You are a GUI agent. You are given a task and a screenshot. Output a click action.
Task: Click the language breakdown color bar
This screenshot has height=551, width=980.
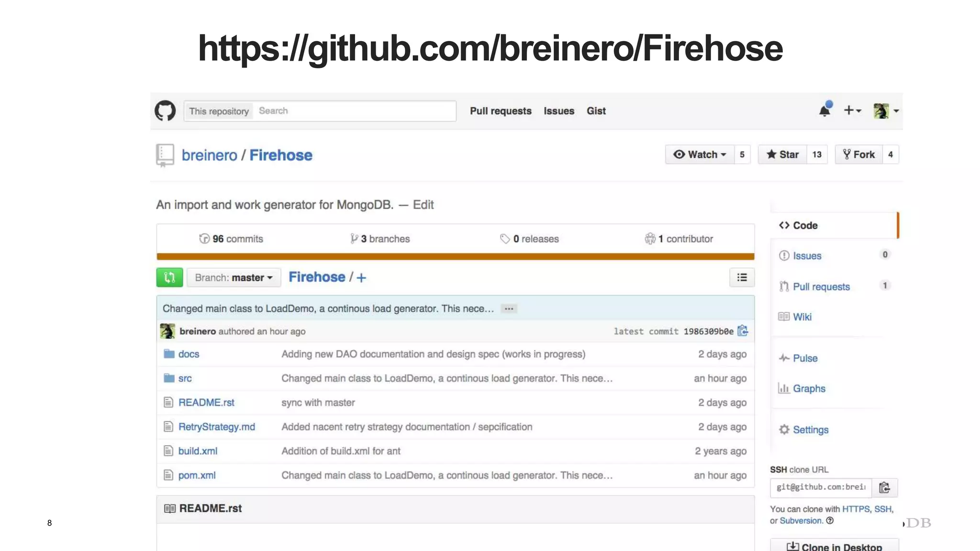456,257
